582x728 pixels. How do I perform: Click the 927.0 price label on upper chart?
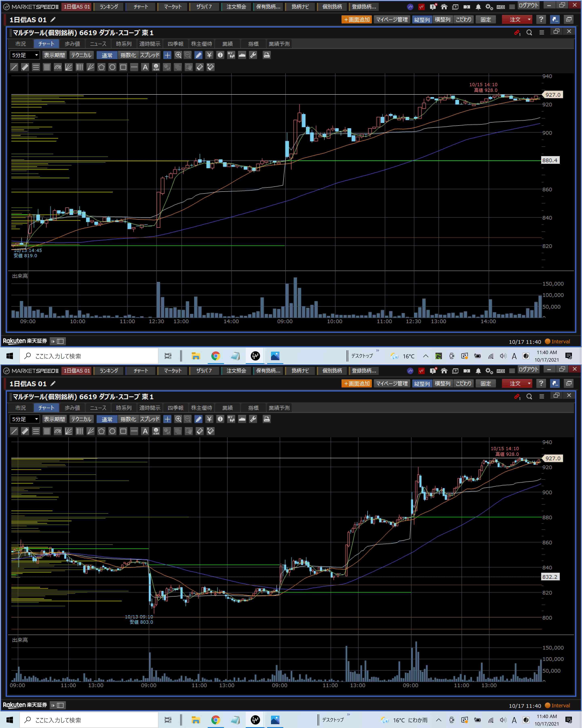click(x=553, y=95)
